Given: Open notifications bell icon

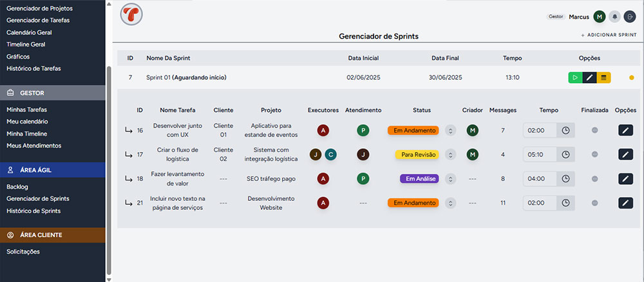Looking at the screenshot, I should click(615, 17).
